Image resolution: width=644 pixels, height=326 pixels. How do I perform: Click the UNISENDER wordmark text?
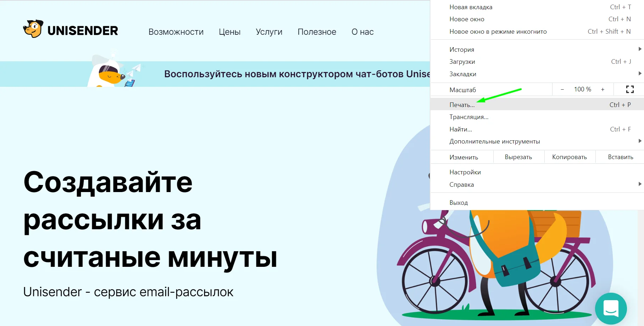[x=83, y=31]
